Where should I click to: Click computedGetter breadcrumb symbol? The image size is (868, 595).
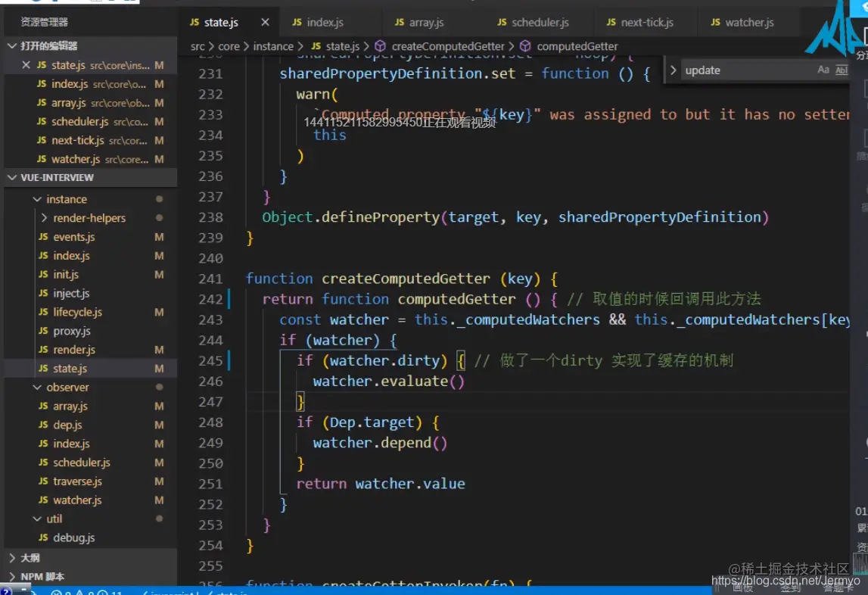point(577,46)
